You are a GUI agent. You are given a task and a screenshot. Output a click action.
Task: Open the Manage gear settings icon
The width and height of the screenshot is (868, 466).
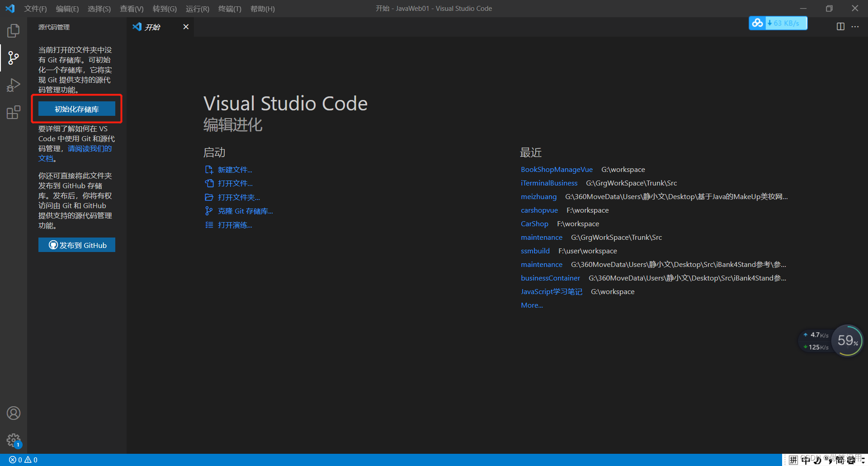pos(14,440)
